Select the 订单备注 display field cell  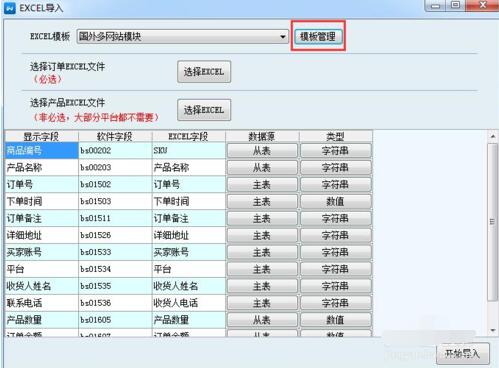41,218
